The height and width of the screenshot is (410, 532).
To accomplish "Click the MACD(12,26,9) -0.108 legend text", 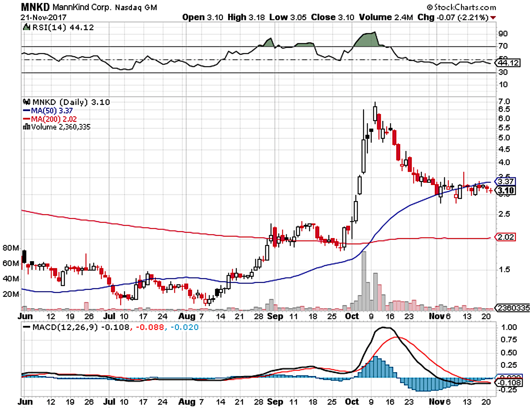I will pyautogui.click(x=81, y=327).
